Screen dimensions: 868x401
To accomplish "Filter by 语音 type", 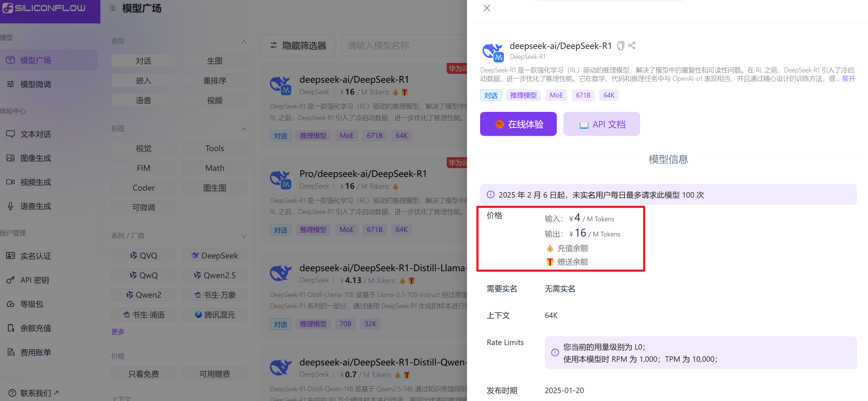I will 144,100.
